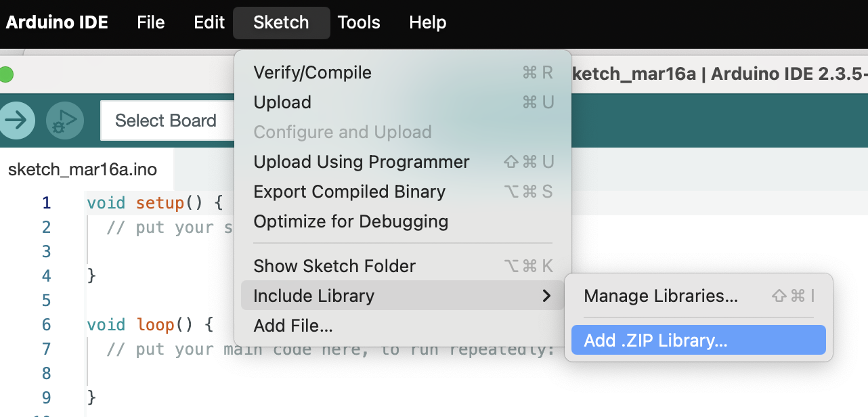Click line number 6 in the editor gutter

(x=46, y=324)
